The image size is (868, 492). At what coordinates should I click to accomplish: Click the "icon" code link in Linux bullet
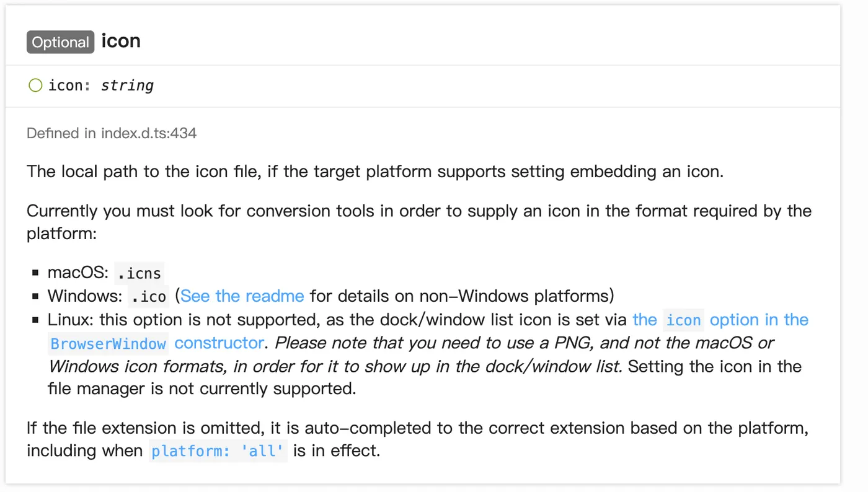683,320
